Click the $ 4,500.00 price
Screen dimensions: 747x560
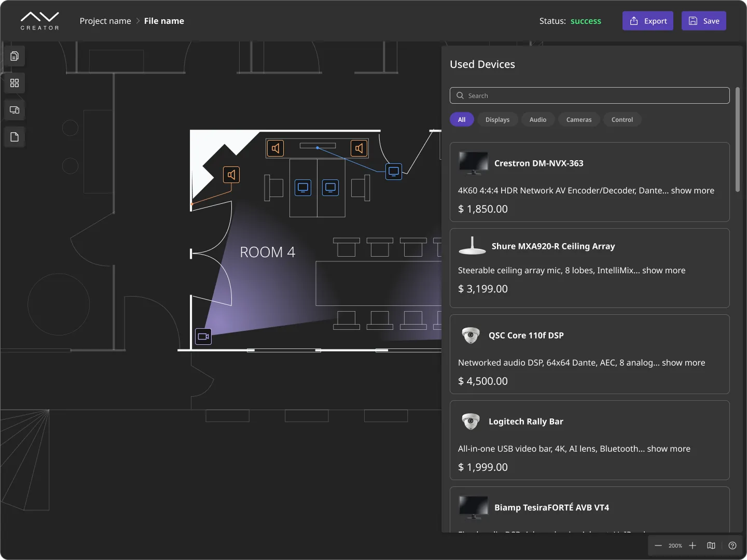click(x=483, y=381)
